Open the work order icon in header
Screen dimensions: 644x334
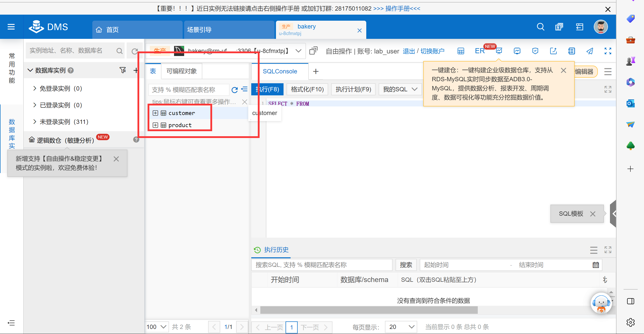pos(559,27)
